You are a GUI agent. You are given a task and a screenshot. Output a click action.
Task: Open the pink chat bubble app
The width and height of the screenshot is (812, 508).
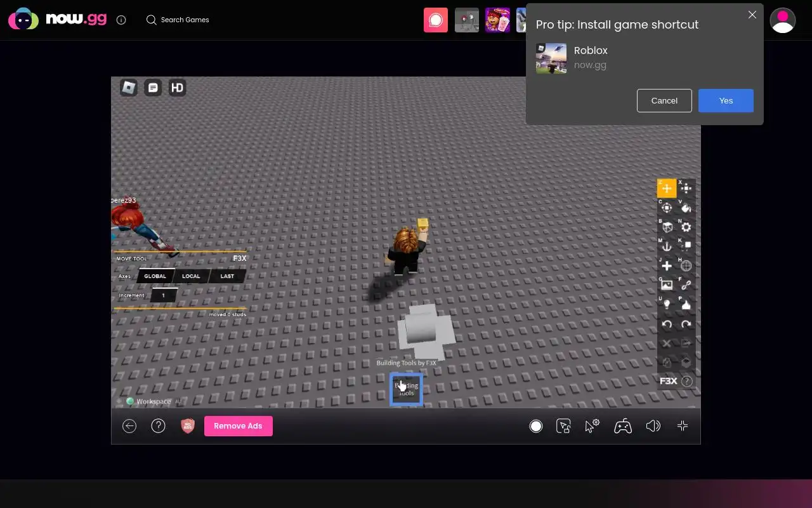click(x=436, y=20)
